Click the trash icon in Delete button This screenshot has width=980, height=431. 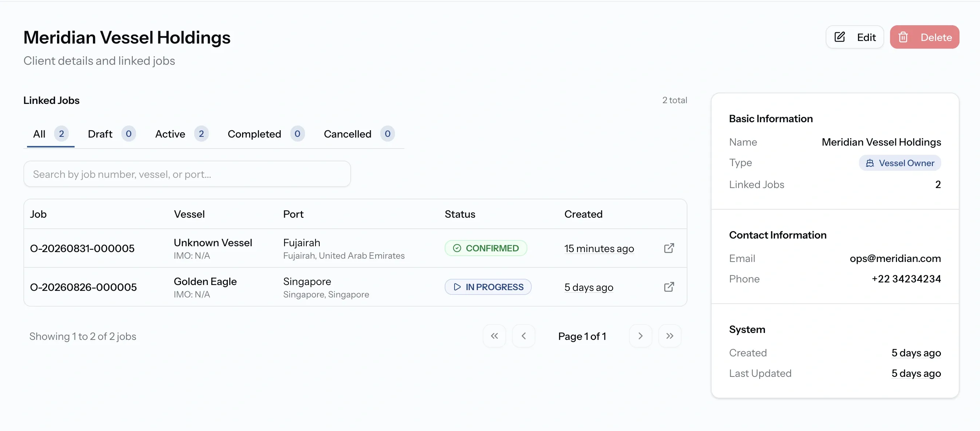tap(903, 37)
